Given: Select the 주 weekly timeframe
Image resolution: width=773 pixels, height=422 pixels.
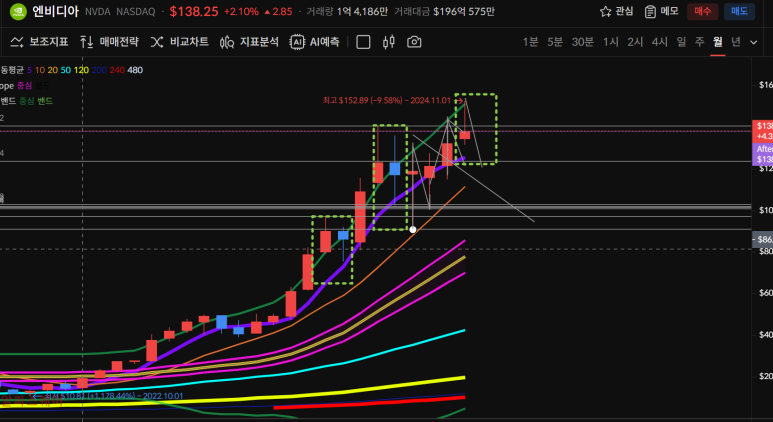Looking at the screenshot, I should pyautogui.click(x=700, y=42).
